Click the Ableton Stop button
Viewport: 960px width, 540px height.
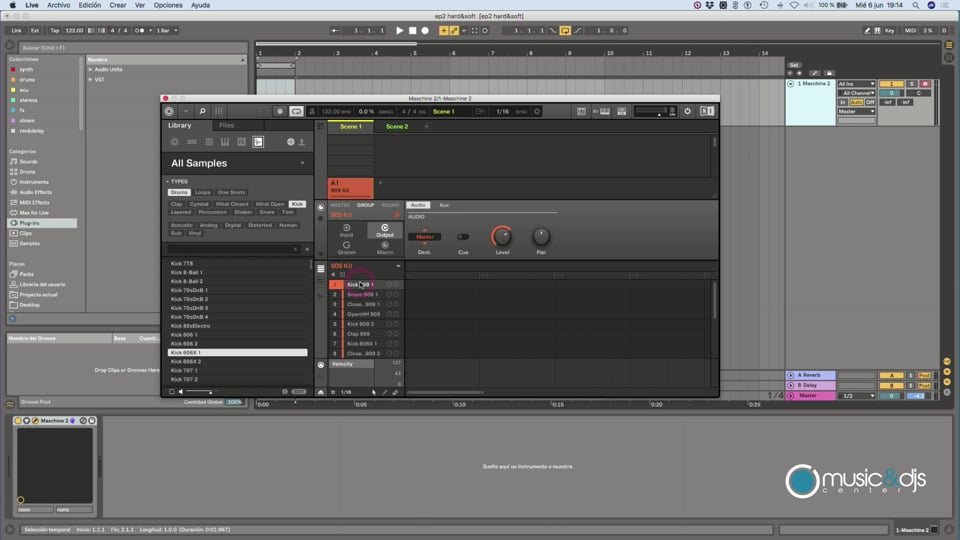(x=413, y=31)
